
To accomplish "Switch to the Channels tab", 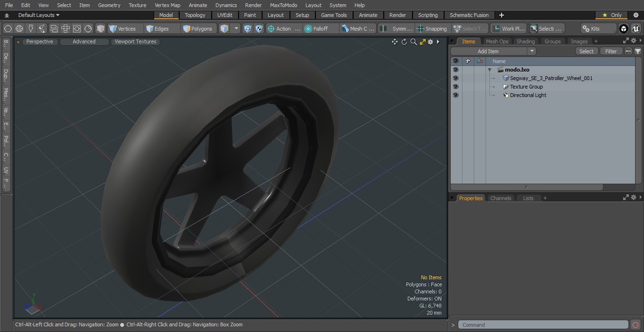I will (x=501, y=198).
